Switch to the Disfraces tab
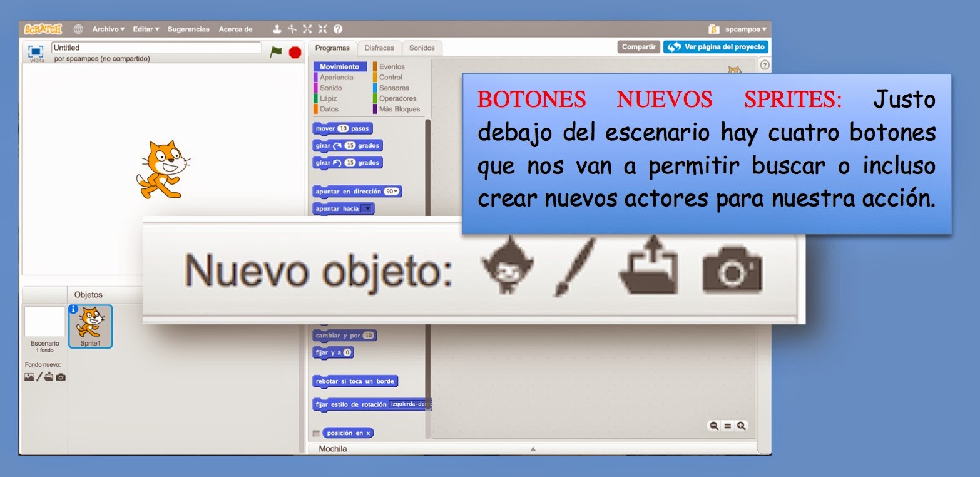The image size is (980, 477). (380, 48)
